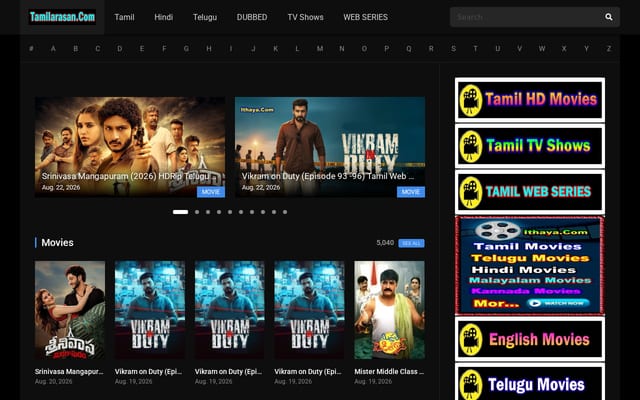This screenshot has height=400, width=640.
Task: Go to the first active slider indicator
Action: pos(180,212)
